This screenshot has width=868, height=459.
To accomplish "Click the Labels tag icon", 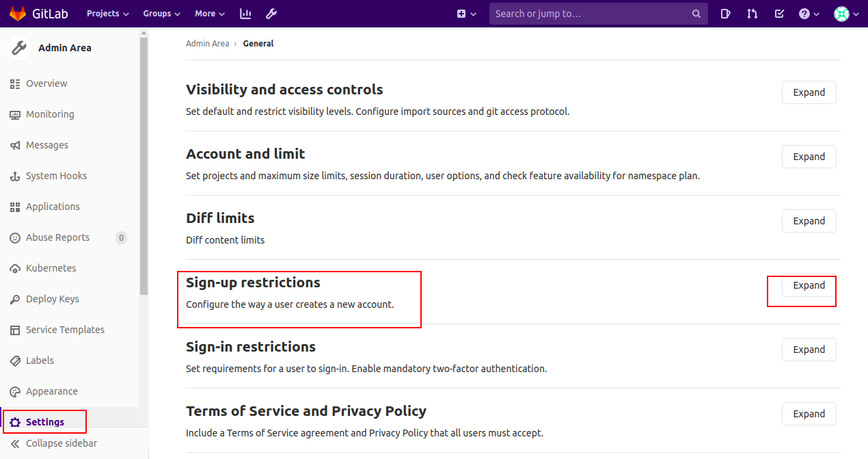I will point(15,360).
